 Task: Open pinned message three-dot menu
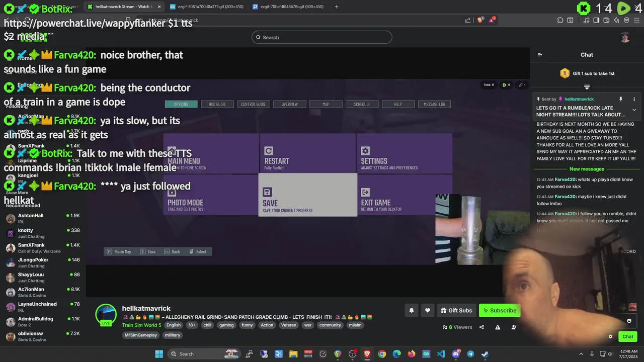(634, 99)
